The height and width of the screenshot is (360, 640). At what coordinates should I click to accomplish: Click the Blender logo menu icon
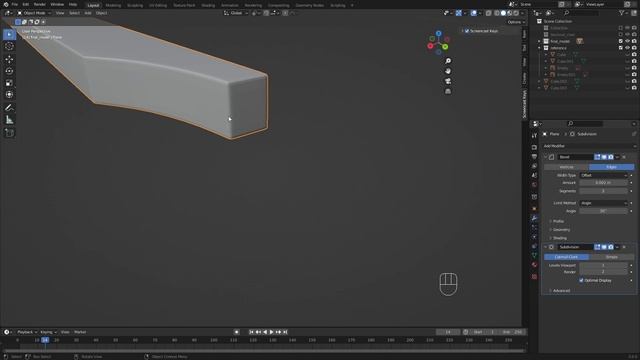[x=6, y=4]
